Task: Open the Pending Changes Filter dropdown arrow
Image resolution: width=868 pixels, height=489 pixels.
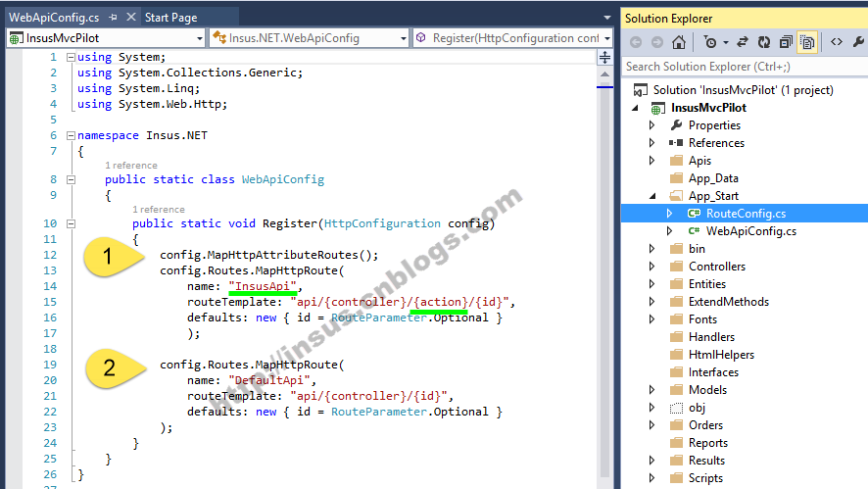Action: (726, 43)
